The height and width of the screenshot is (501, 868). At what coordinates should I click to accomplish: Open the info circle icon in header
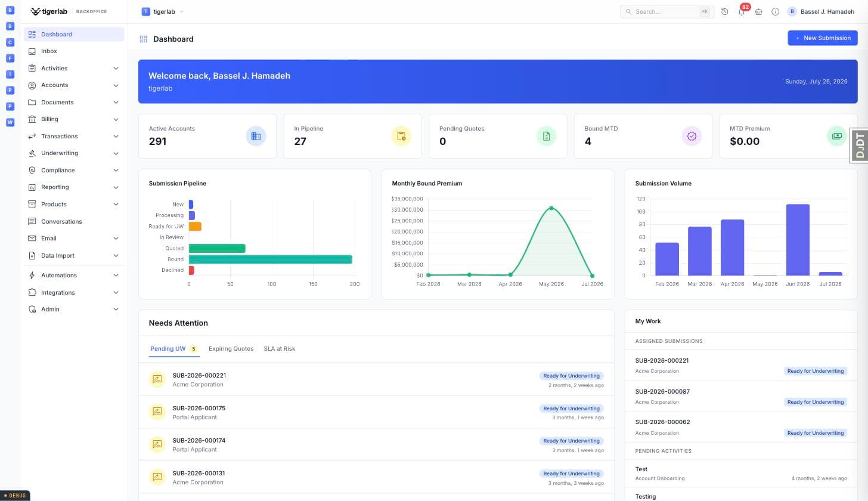click(x=776, y=11)
